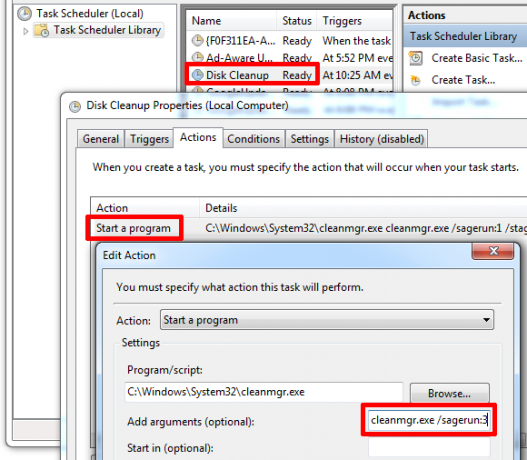
Task: Click the Create Task icon
Action: click(x=416, y=80)
